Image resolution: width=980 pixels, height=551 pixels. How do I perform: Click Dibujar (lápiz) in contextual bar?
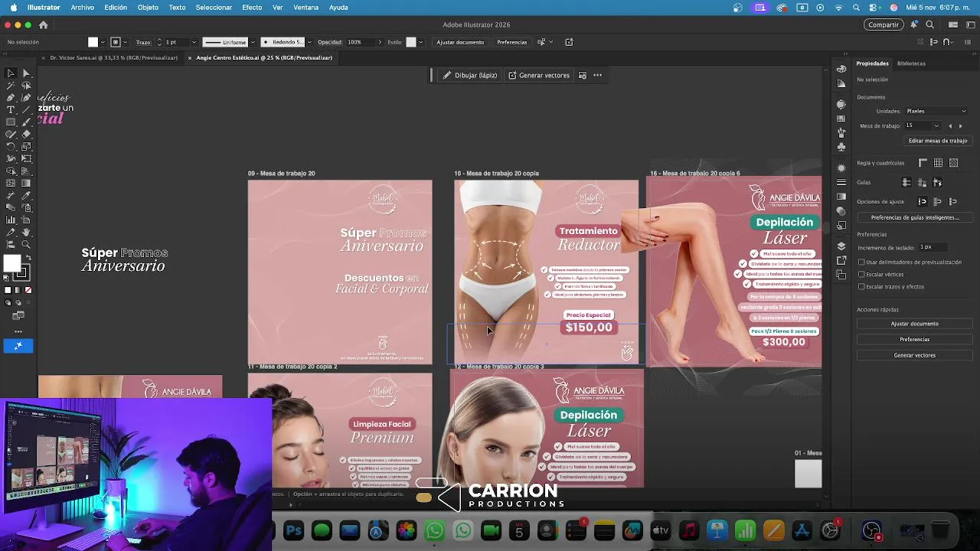[x=469, y=75]
